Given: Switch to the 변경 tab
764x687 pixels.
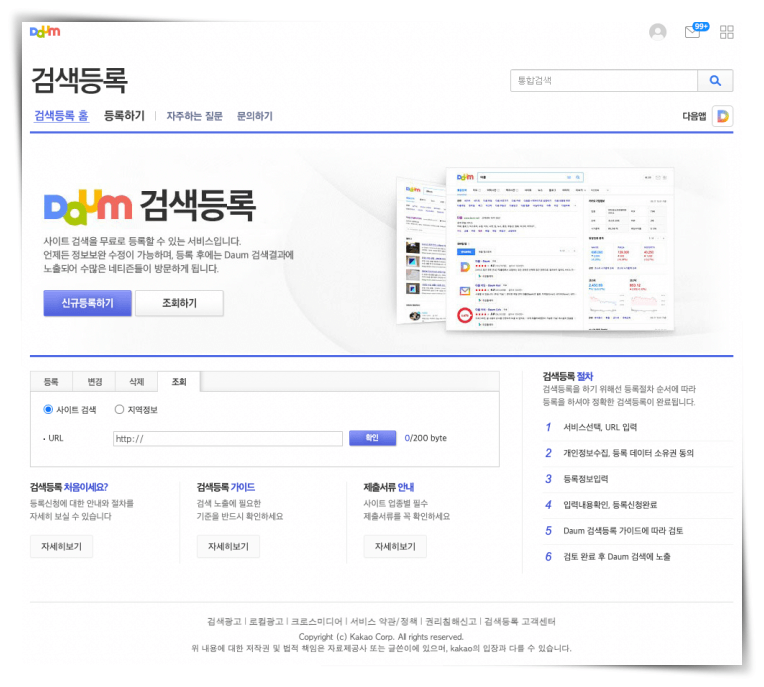Looking at the screenshot, I should coord(95,382).
